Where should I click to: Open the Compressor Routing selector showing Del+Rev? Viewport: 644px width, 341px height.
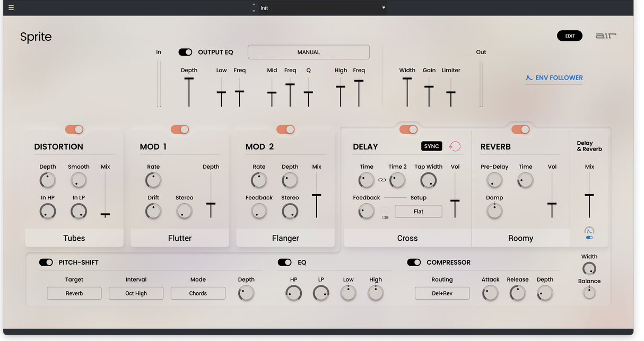442,293
